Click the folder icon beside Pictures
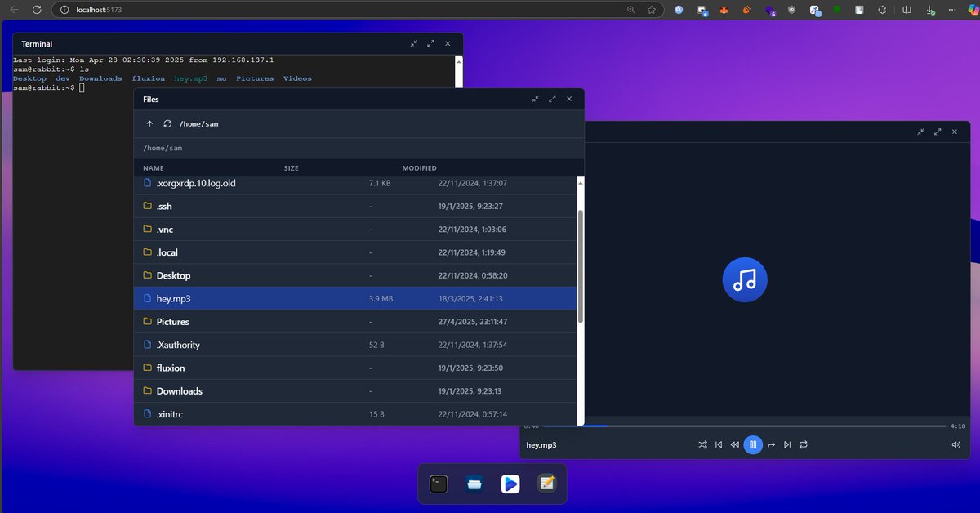The image size is (980, 513). coord(148,322)
